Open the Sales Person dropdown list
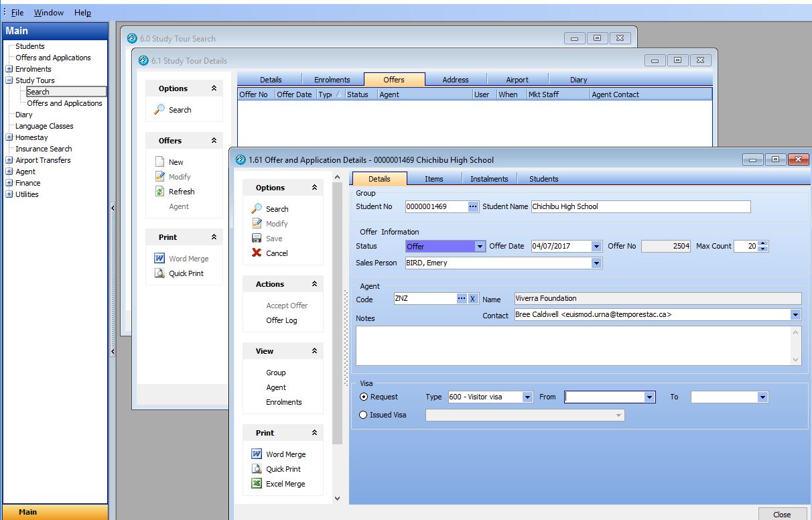Viewport: 812px width, 520px height. tap(596, 263)
